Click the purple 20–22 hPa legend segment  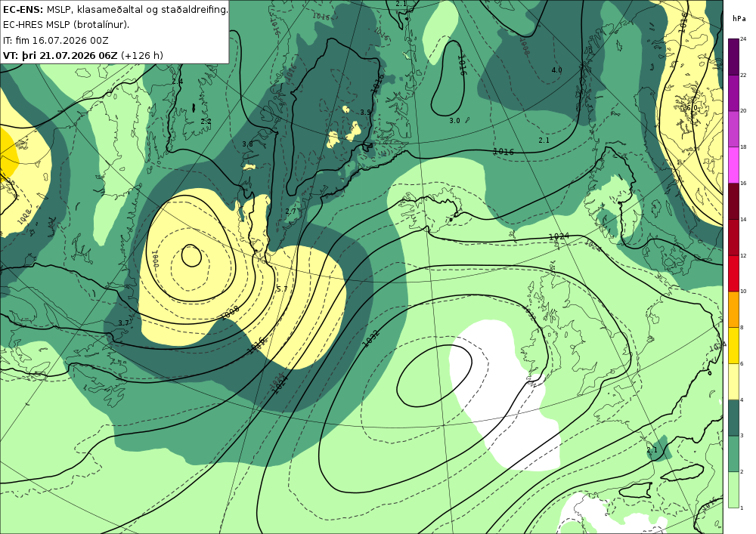(734, 93)
